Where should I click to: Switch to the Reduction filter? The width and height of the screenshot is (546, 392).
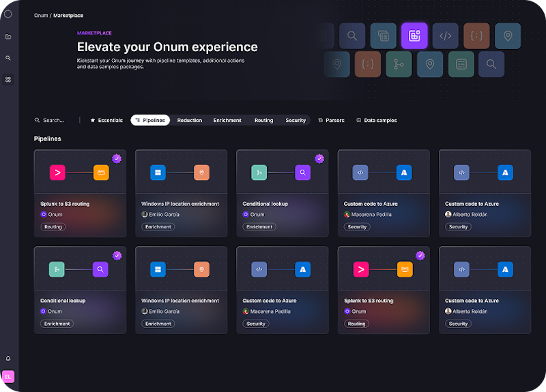pyautogui.click(x=190, y=121)
